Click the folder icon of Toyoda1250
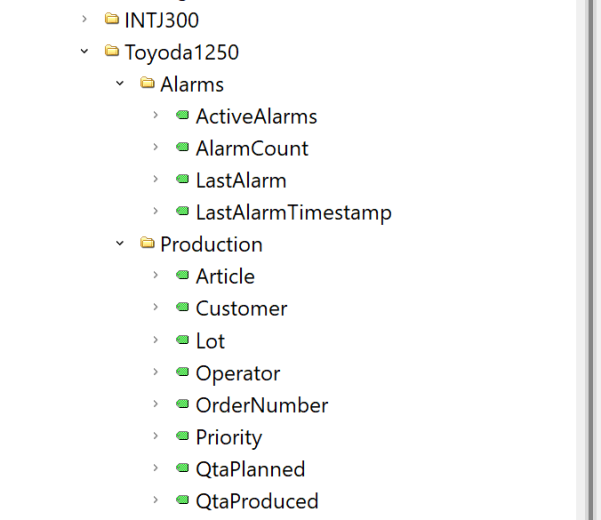Viewport: 601px width, 520px height. tap(111, 52)
